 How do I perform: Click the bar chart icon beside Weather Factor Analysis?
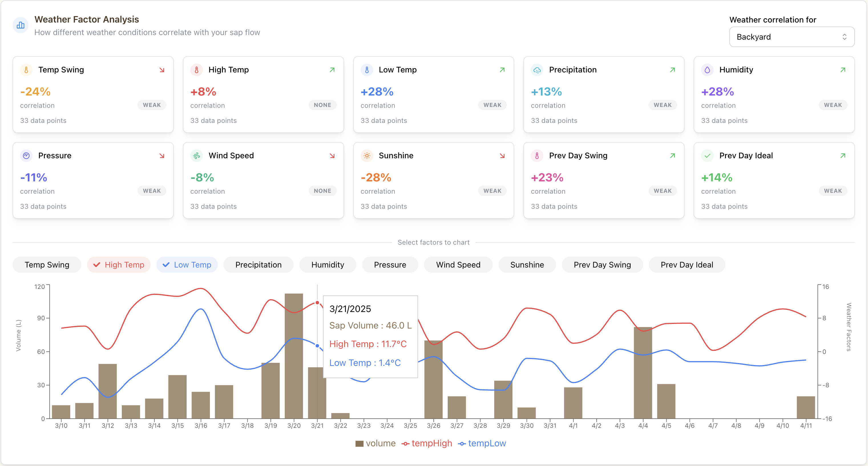[x=21, y=25]
